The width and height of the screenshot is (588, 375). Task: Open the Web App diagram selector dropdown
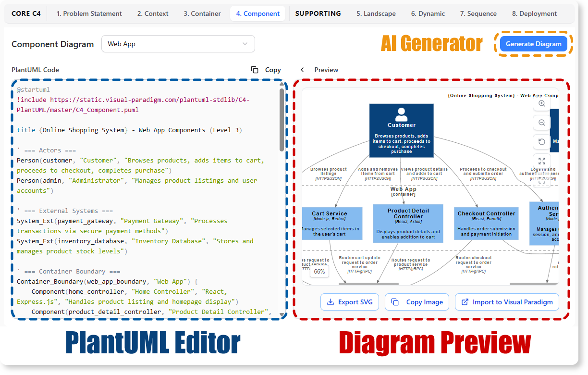coord(178,44)
